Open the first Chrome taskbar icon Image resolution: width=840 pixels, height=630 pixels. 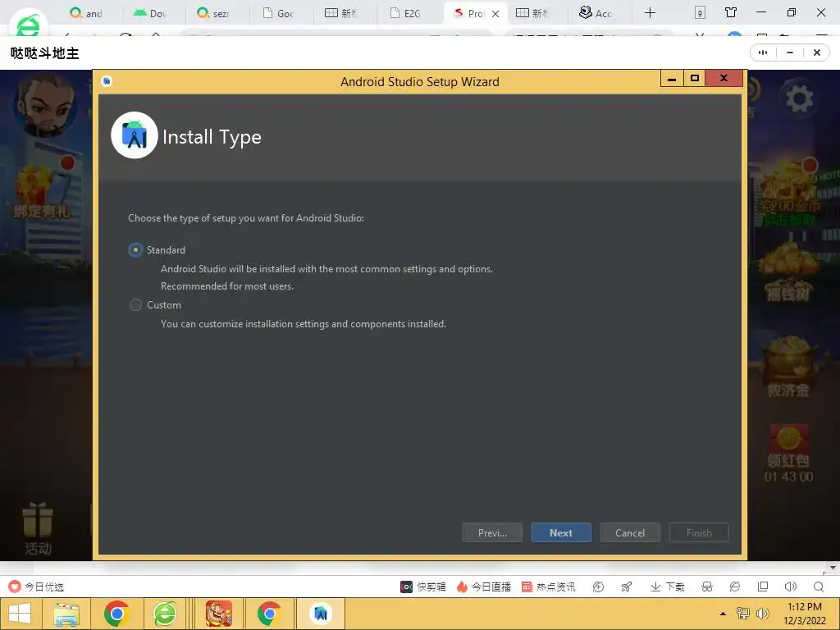116,614
